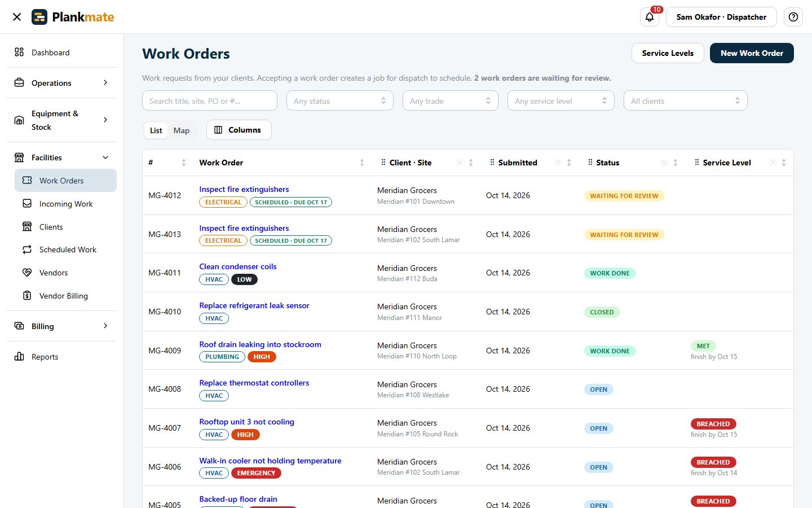Sort the Submitted column
Image resolution: width=812 pixels, height=508 pixels.
pos(569,163)
